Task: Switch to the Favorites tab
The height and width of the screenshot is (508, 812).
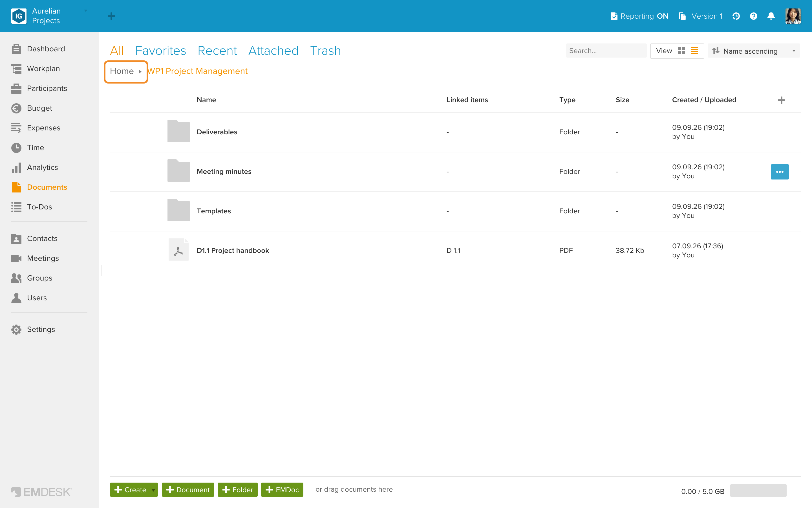Action: tap(161, 51)
